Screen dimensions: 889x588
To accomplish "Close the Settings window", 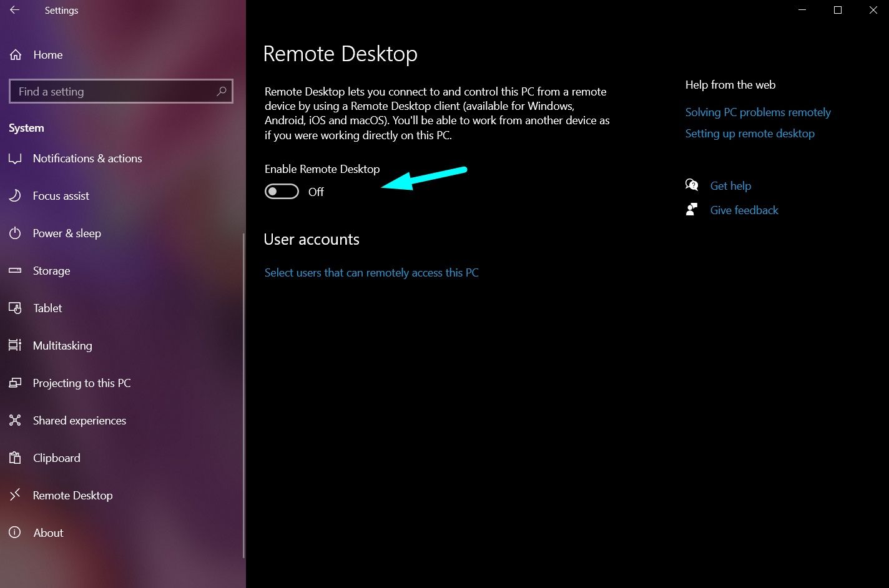I will pos(873,10).
